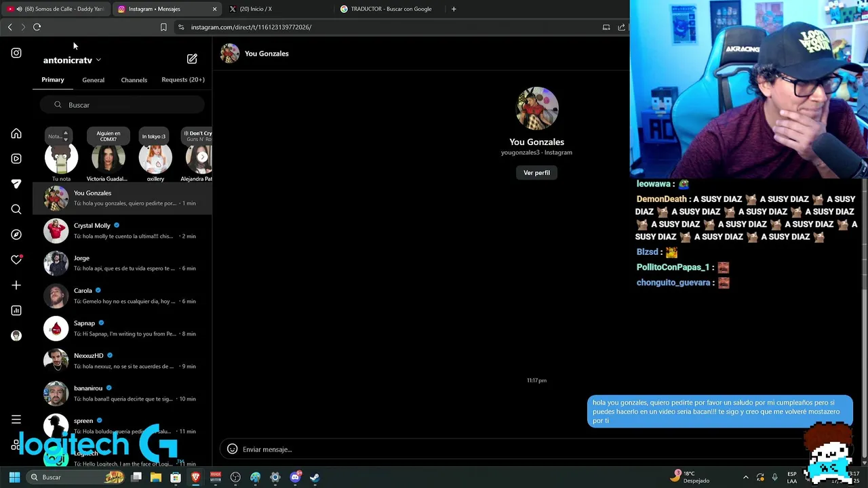Viewport: 868px width, 488px height.
Task: Open the Dashboard chart icon
Action: [x=16, y=310]
